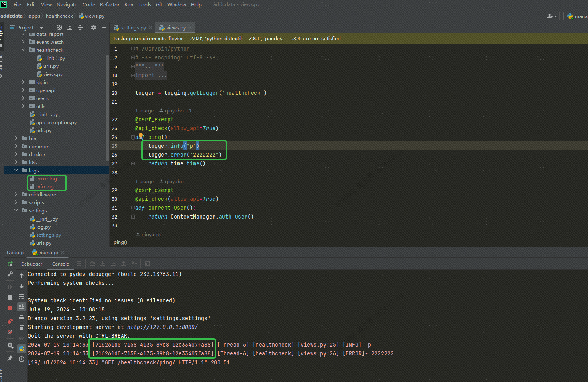Collapse the logs folder
Screen dimensions: 588x382
(16, 170)
